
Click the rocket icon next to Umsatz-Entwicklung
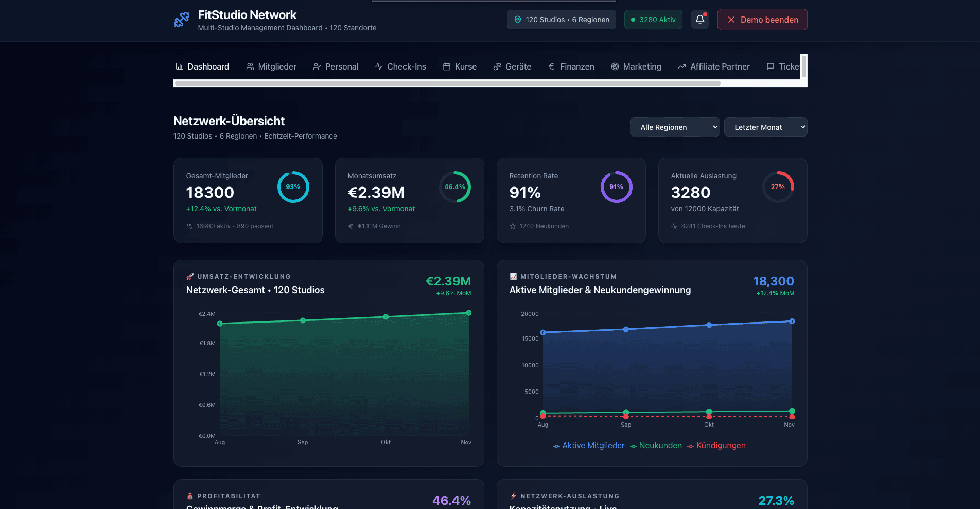pyautogui.click(x=190, y=276)
